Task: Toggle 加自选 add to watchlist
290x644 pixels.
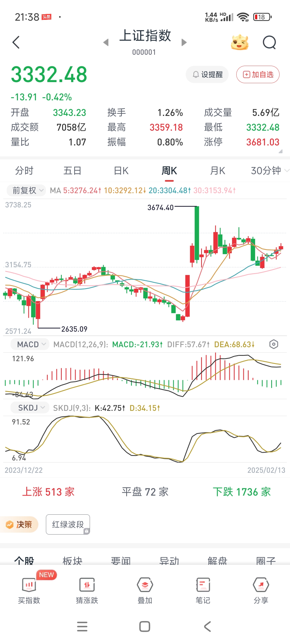Action: click(258, 74)
